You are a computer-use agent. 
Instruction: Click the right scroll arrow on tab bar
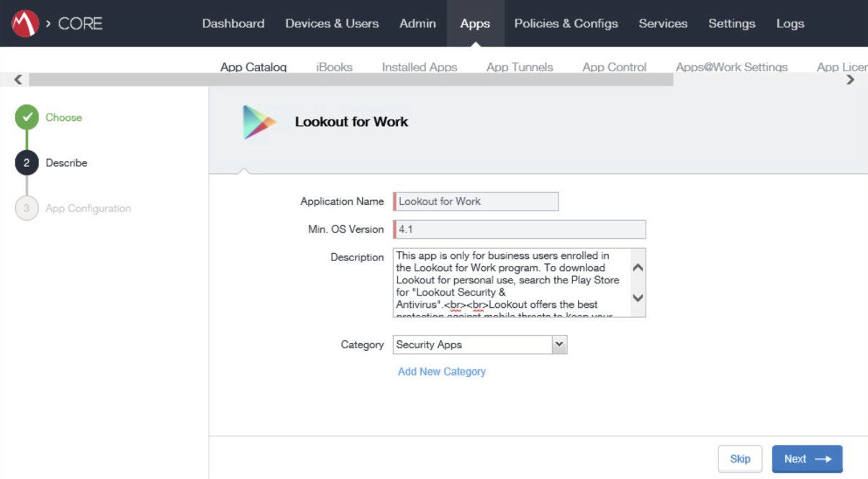(x=851, y=79)
